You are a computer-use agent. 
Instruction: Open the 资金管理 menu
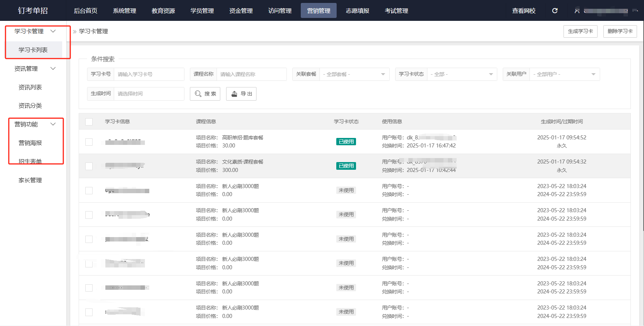pos(241,11)
